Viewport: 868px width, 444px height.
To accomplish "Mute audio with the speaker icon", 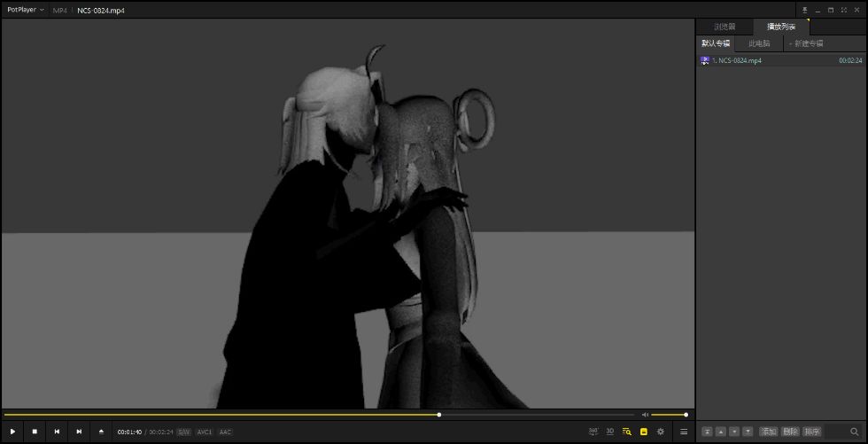I will 645,415.
